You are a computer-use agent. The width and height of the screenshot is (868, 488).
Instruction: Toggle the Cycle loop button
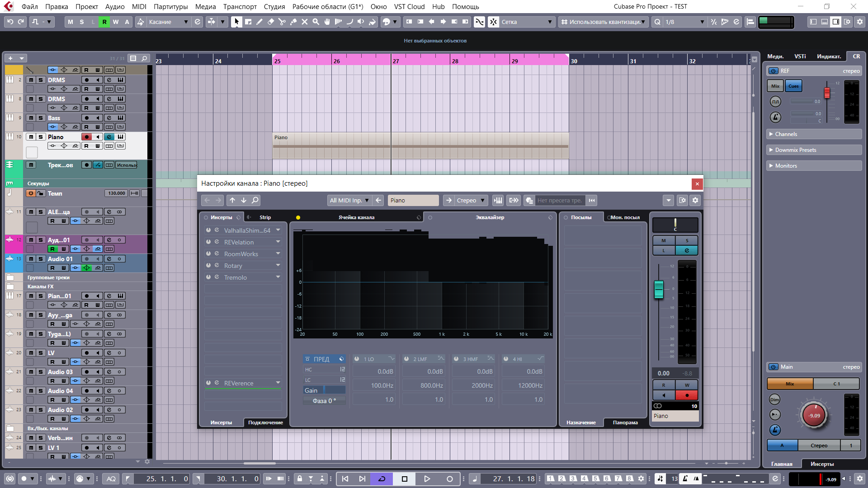382,479
